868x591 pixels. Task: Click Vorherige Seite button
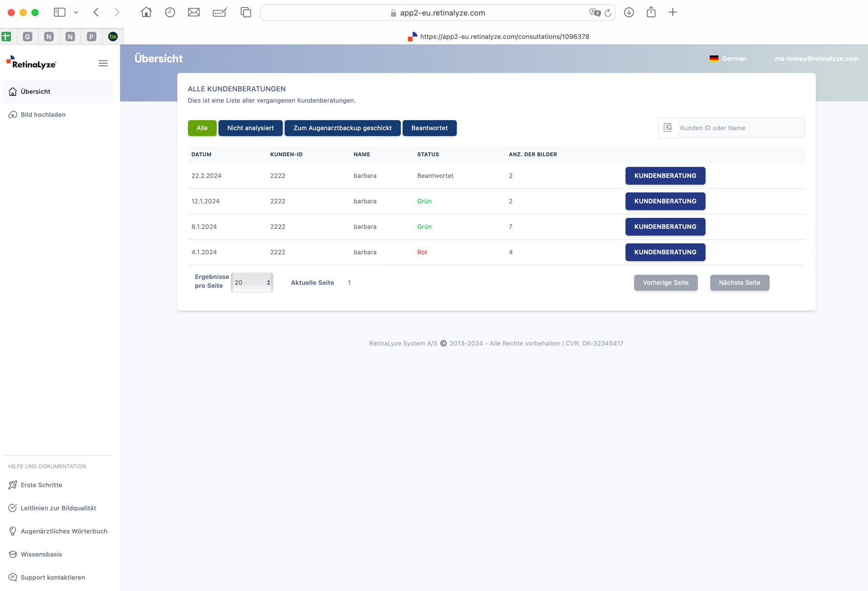(x=665, y=282)
